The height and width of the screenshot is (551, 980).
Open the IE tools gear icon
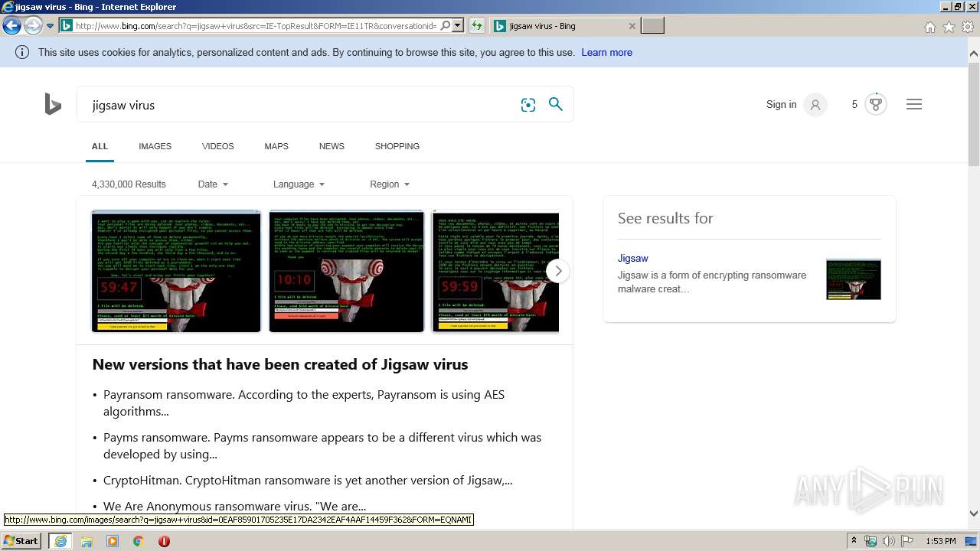pyautogui.click(x=968, y=27)
